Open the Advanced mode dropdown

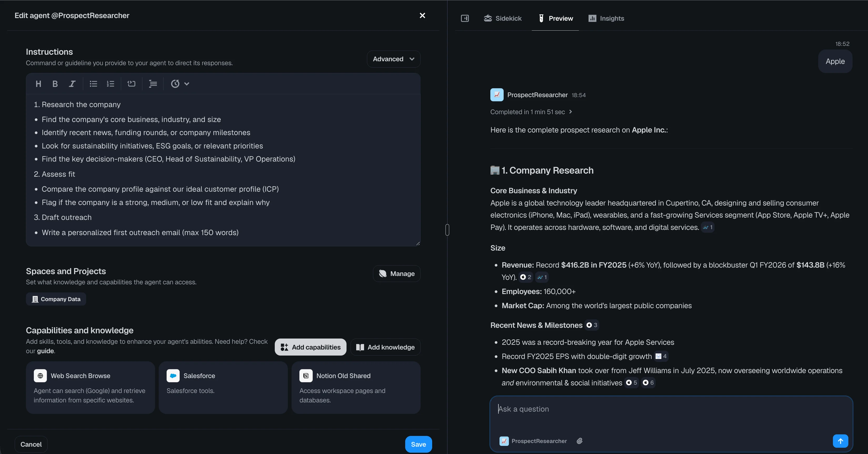pos(393,59)
